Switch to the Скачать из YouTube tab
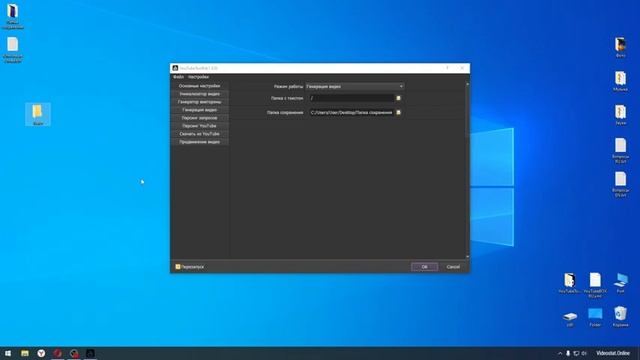 click(x=200, y=134)
